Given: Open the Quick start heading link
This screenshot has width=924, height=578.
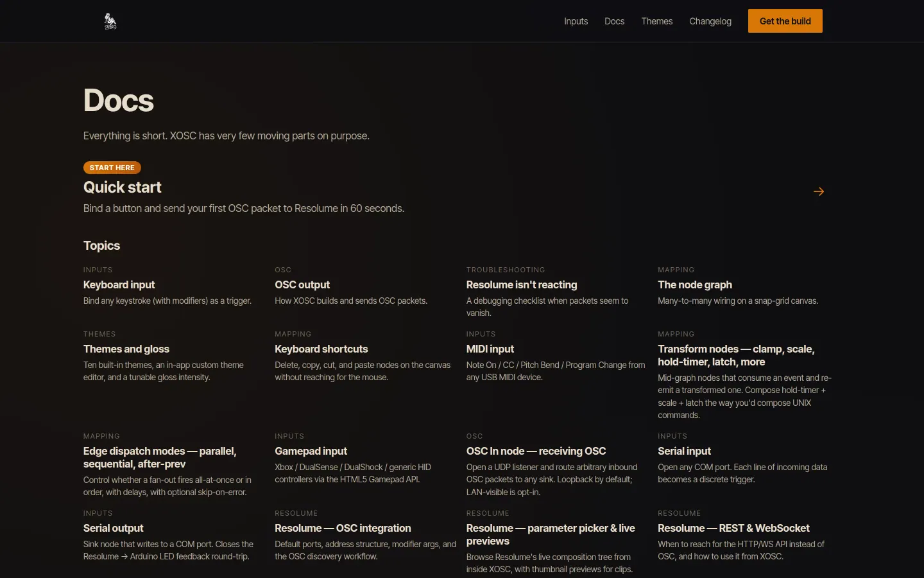Looking at the screenshot, I should click(x=123, y=187).
